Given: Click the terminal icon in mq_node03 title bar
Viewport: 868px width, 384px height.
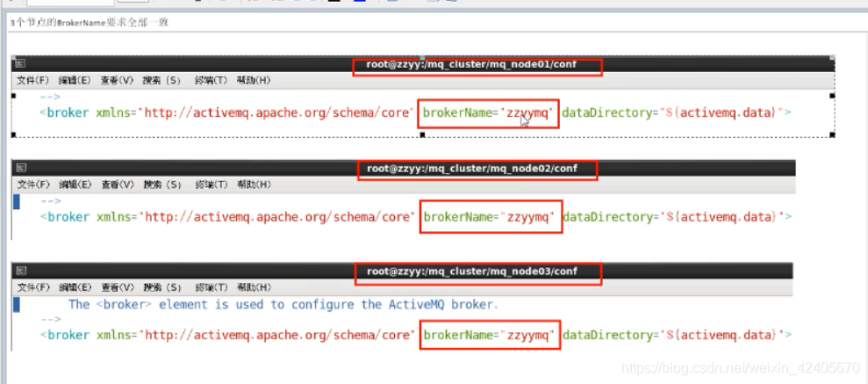Looking at the screenshot, I should click(x=21, y=271).
